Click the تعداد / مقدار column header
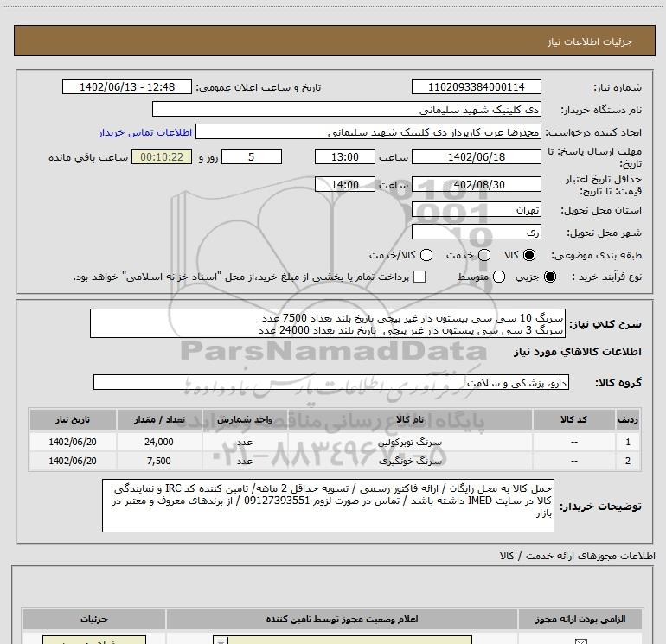Screen dimensions: 666x644 159,419
